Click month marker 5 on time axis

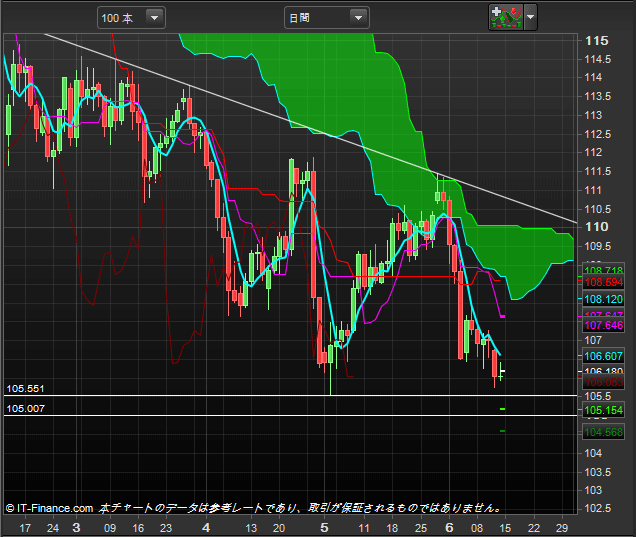click(324, 528)
